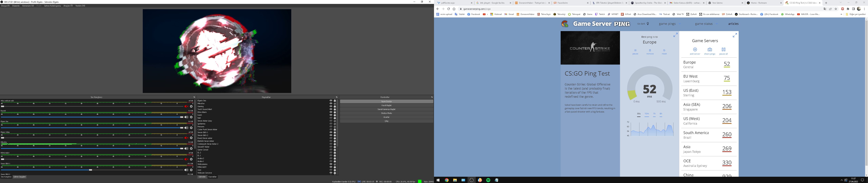Unmute the Elgato Video audio channel
This screenshot has width=868, height=183.
(x=186, y=138)
